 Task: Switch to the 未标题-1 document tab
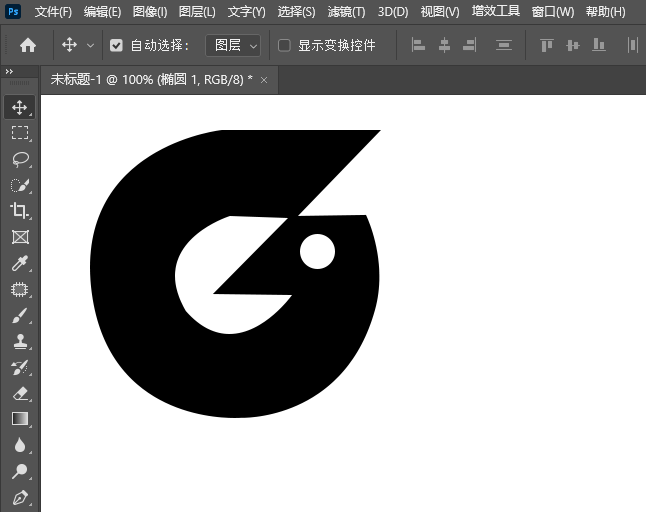[152, 79]
